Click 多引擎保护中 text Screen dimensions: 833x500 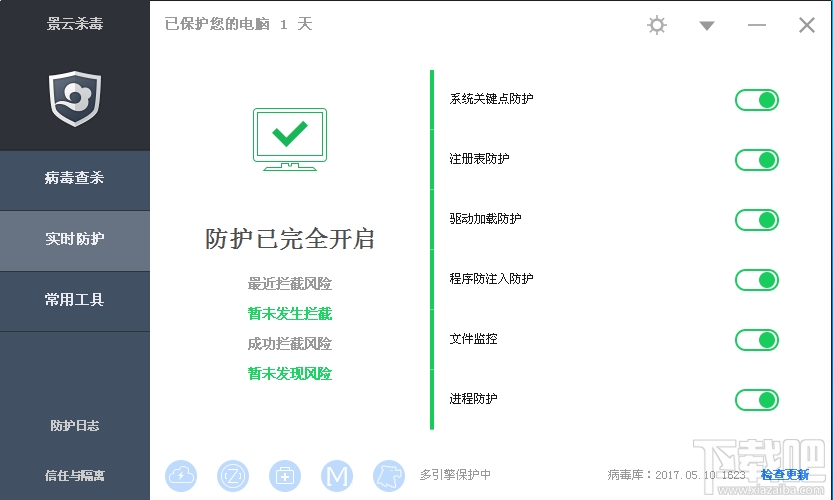(x=455, y=474)
